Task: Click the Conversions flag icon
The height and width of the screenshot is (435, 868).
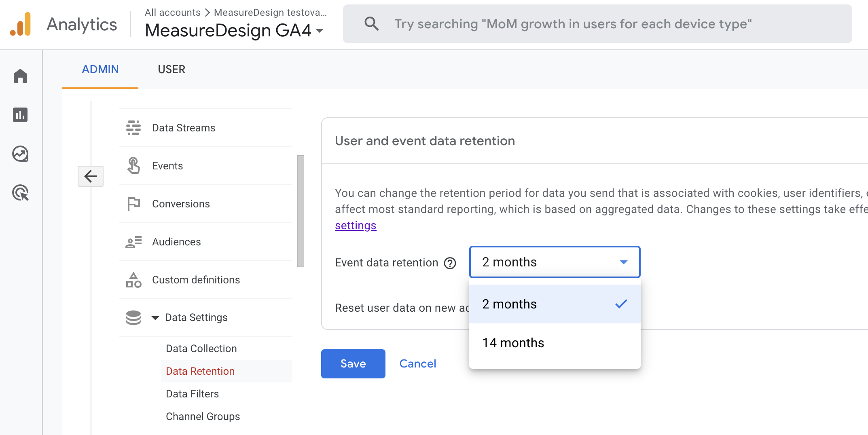Action: (x=133, y=204)
